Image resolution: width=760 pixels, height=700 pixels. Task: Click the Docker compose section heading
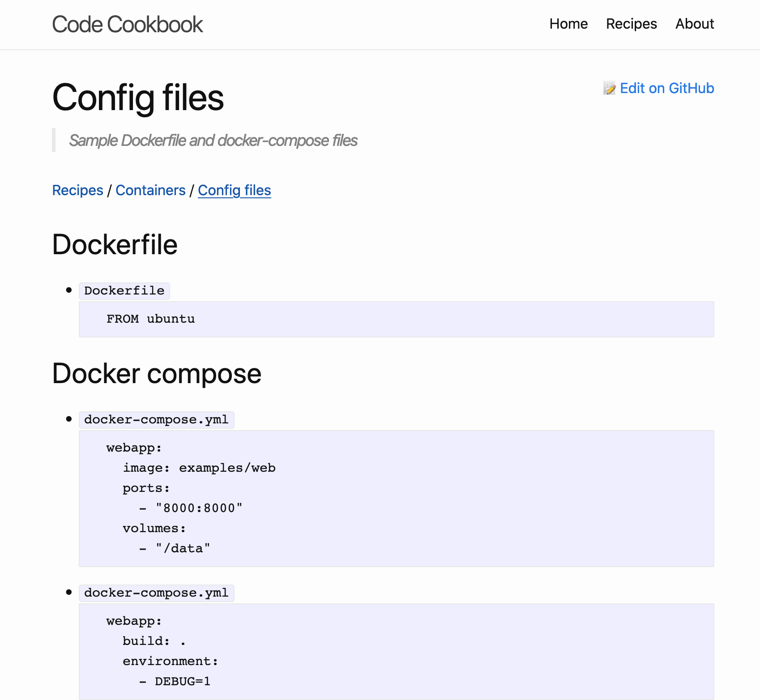click(x=157, y=374)
